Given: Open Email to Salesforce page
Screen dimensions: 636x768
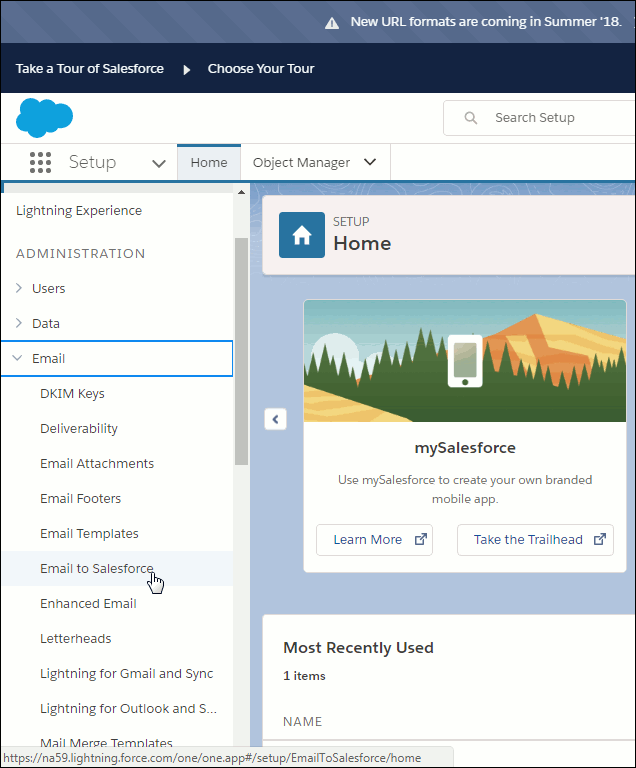Looking at the screenshot, I should click(97, 568).
